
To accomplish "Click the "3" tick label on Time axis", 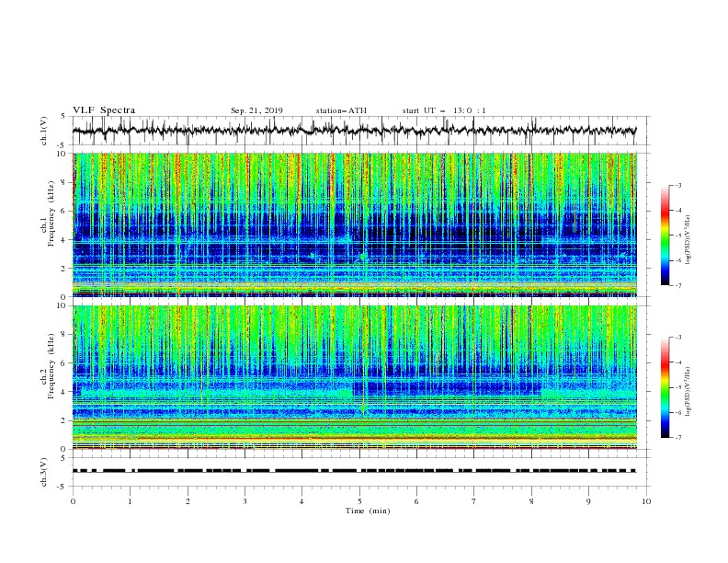I will coord(245,501).
